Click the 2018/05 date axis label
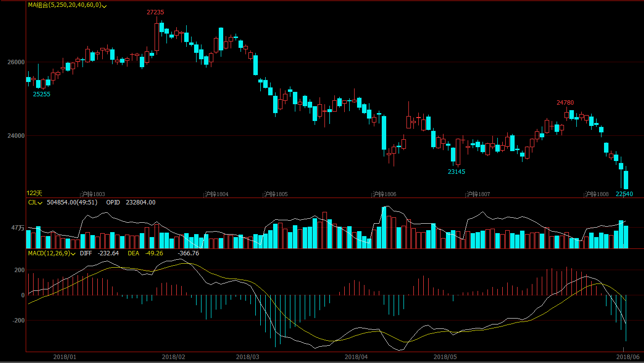 click(445, 357)
